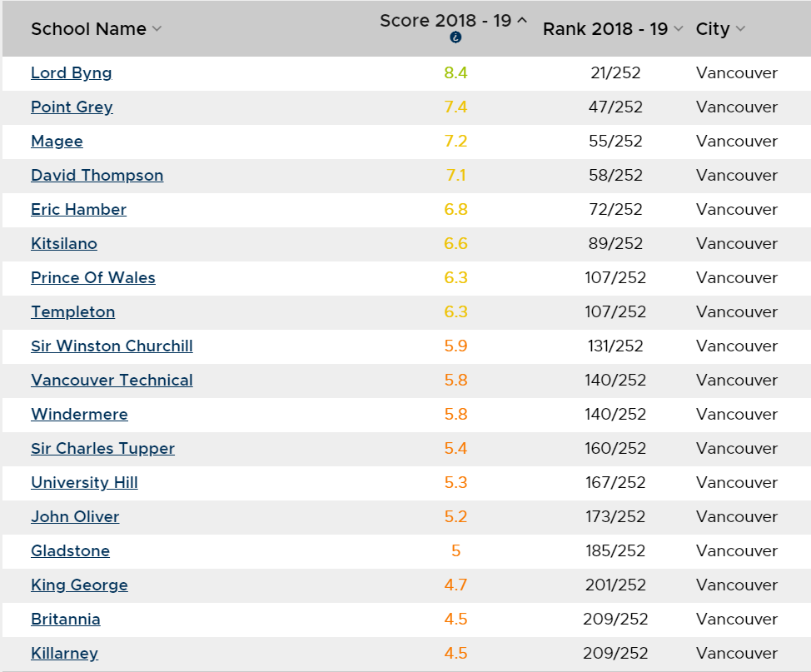The height and width of the screenshot is (672, 811).
Task: Open the Kitsilano school page
Action: pos(64,244)
